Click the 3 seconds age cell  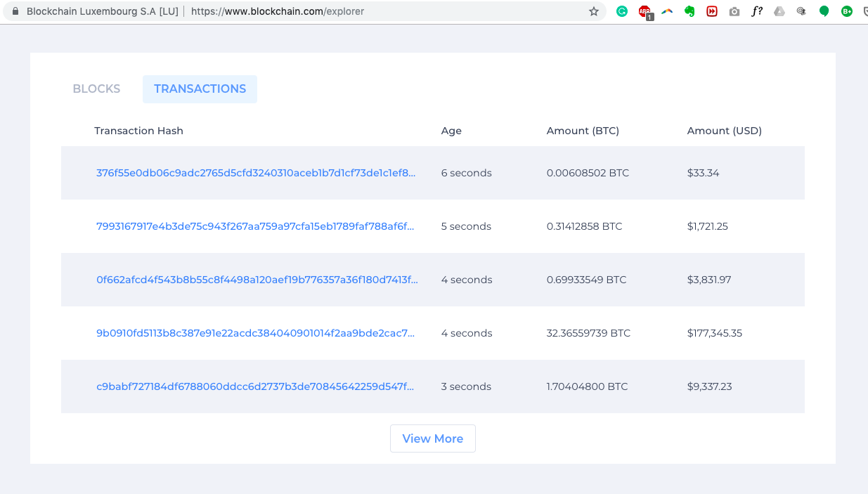(x=466, y=386)
